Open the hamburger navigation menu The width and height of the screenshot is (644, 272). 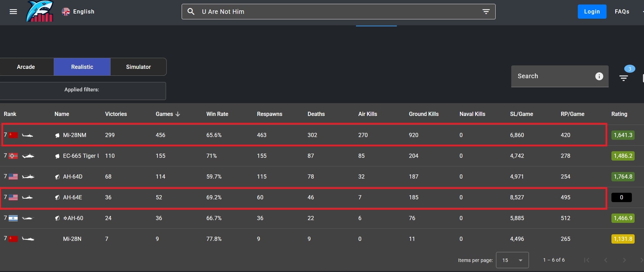13,12
